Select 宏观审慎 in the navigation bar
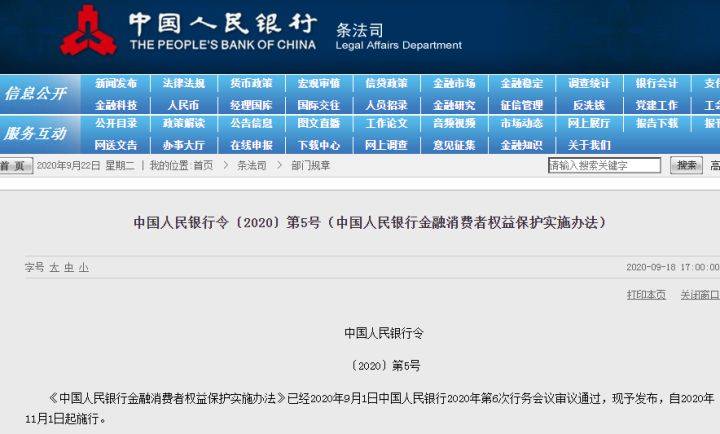 319,83
